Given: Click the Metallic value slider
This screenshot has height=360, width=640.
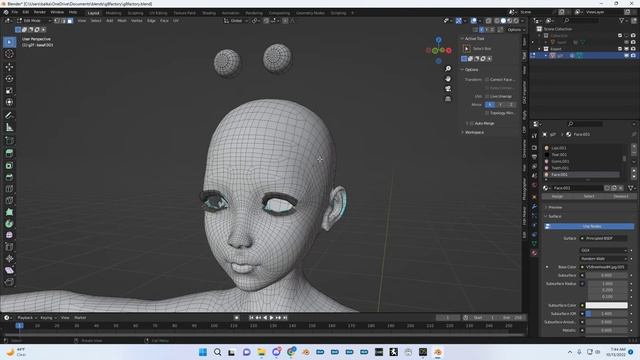Looking at the screenshot, I should 607,330.
